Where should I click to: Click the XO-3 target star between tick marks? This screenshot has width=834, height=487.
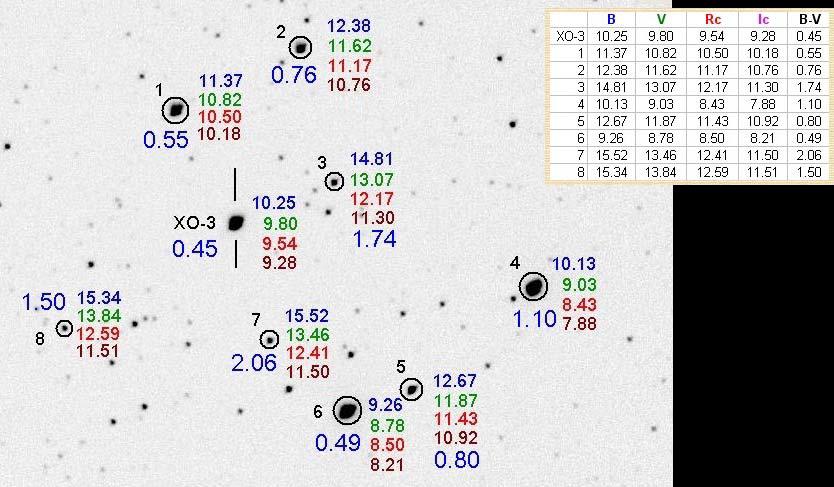click(x=236, y=223)
